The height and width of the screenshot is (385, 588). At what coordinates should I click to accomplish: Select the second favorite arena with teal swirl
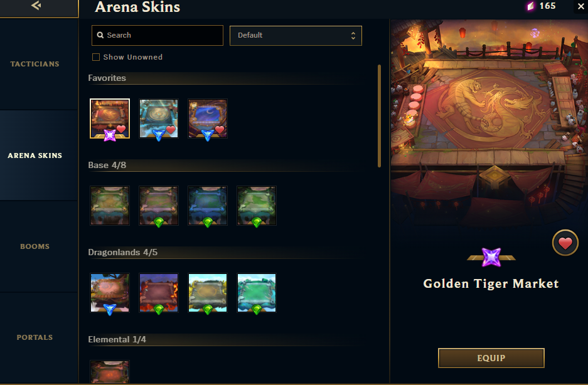[159, 119]
